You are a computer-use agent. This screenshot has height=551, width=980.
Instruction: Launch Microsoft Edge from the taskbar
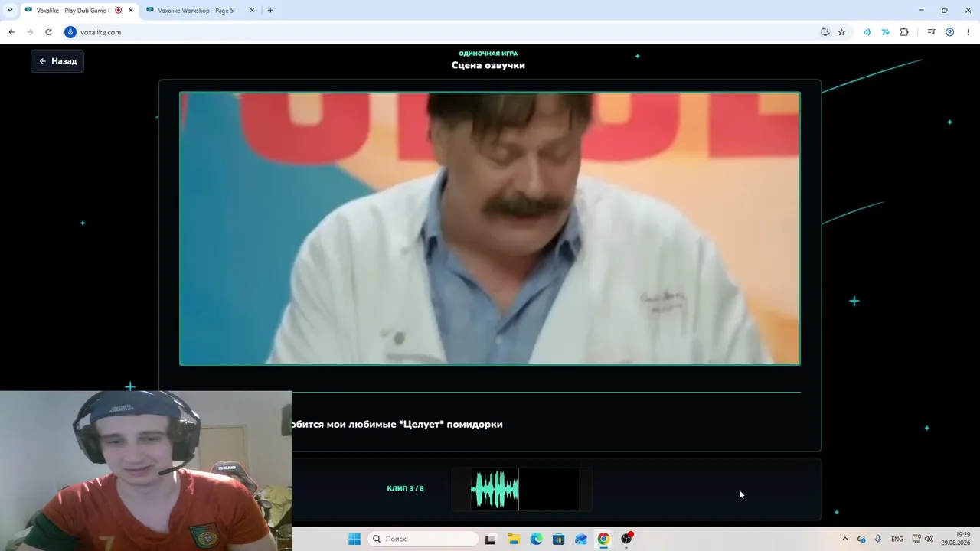click(x=537, y=539)
